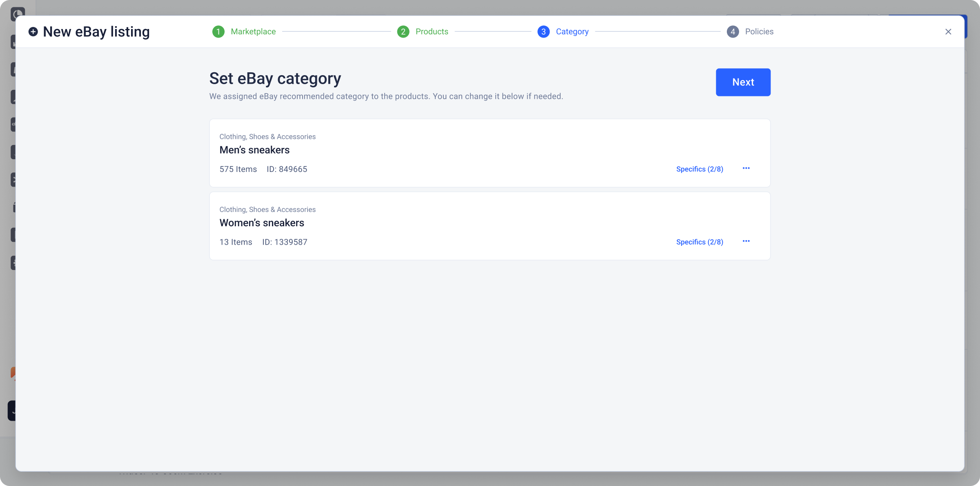Select the Women's sneakers category title
The image size is (980, 486).
[262, 223]
